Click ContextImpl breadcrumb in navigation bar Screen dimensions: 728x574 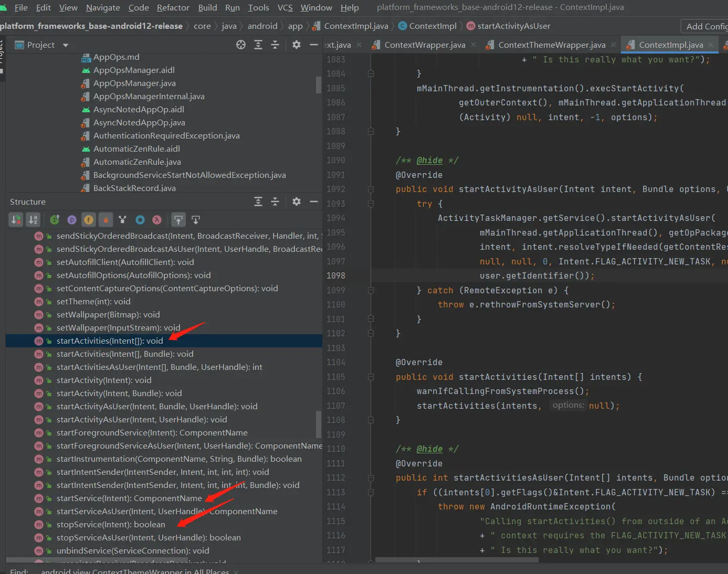(432, 26)
